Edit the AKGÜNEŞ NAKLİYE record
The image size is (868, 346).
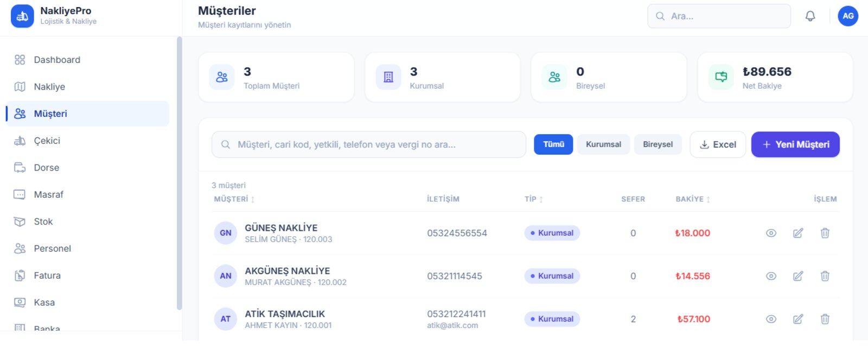(798, 276)
